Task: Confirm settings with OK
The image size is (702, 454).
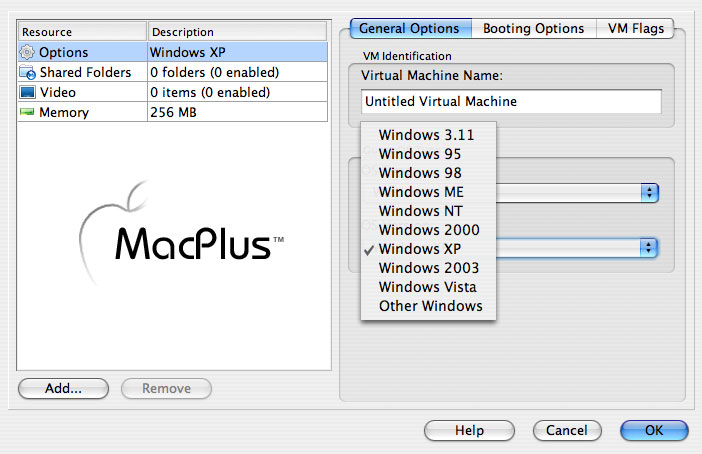Action: point(654,430)
